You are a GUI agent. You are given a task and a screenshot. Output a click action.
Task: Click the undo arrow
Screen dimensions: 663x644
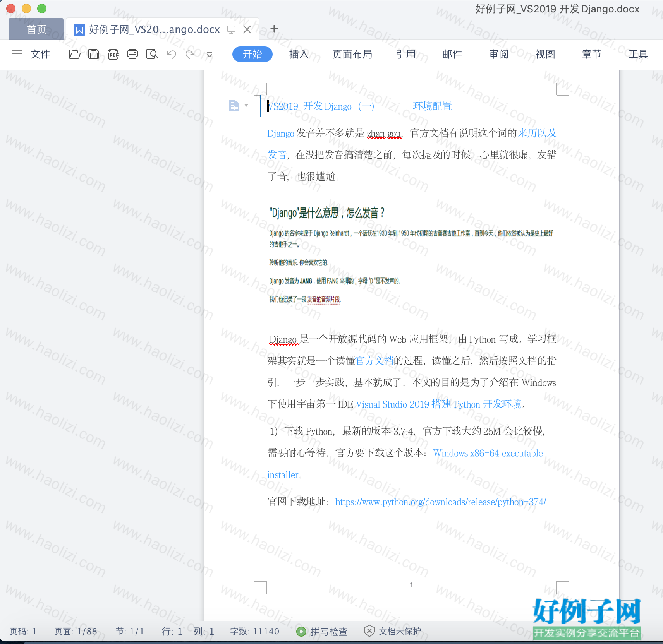(172, 54)
